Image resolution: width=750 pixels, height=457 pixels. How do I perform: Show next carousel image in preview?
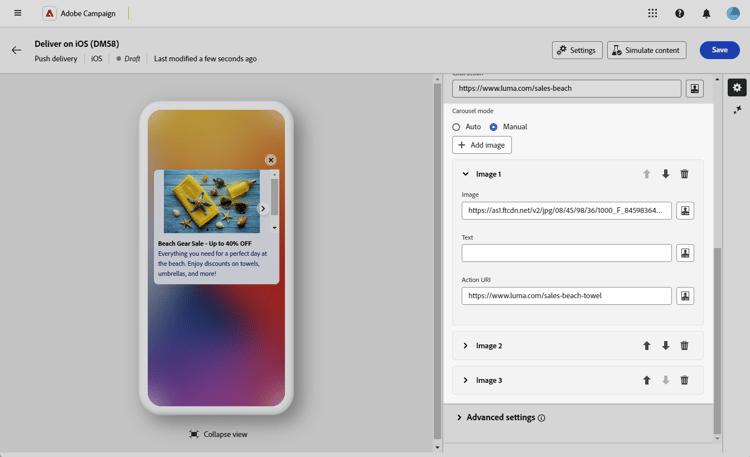point(263,209)
